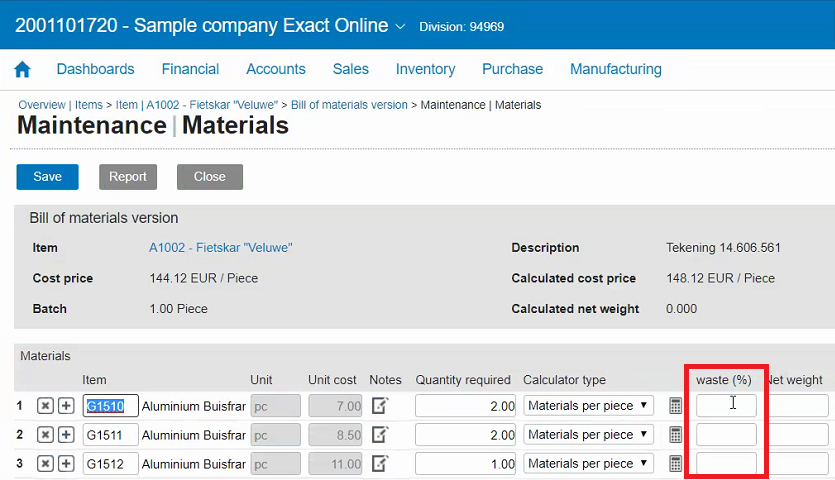Screen dimensions: 835x480
Task: Open notes icon for item G1511
Action: pos(380,434)
